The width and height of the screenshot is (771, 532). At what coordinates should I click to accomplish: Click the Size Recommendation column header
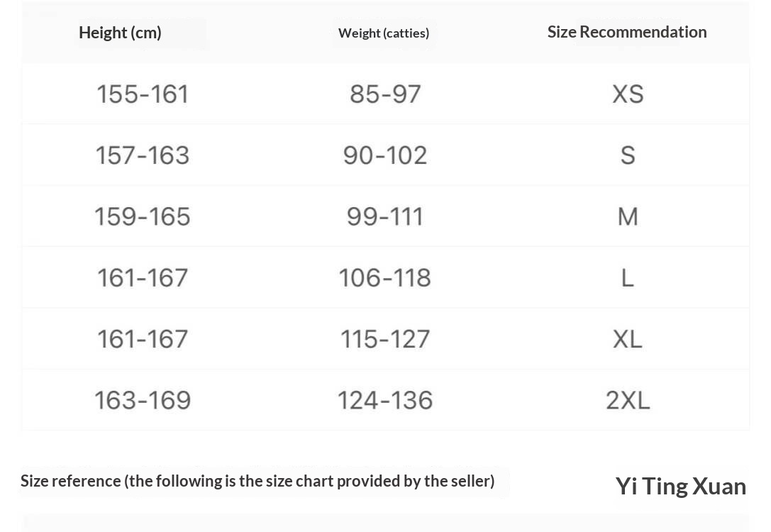(627, 32)
